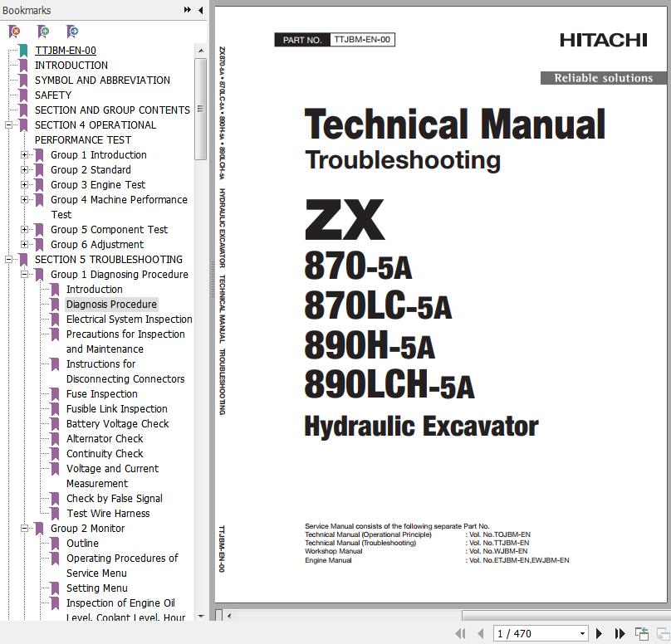Collapse SECTION 5 TROUBLESHOOTING
This screenshot has height=644, width=671.
tap(8, 260)
